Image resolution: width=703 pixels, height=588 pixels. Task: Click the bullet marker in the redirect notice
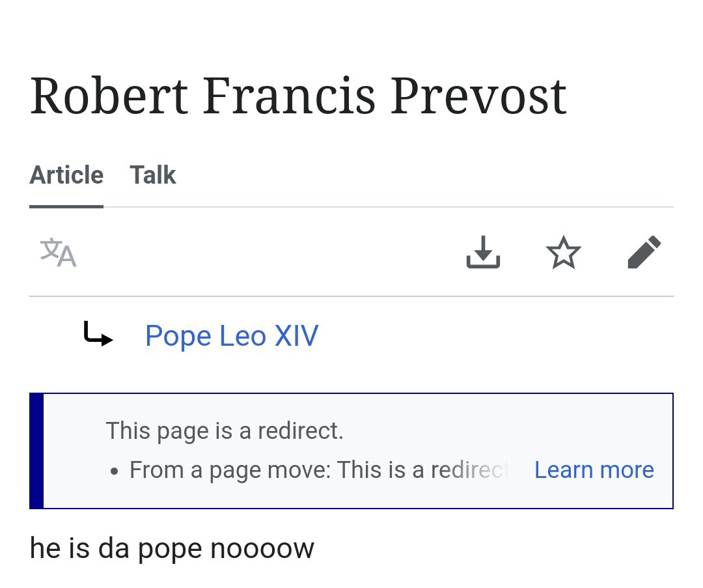[x=115, y=472]
